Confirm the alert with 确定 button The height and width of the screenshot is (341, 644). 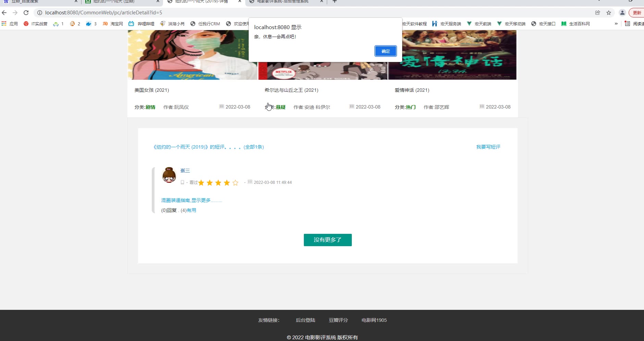click(385, 51)
